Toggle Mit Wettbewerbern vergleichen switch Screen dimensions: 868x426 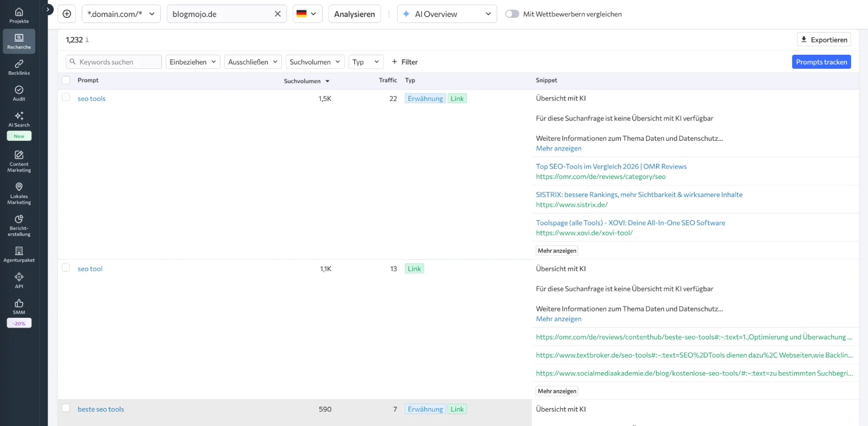512,14
